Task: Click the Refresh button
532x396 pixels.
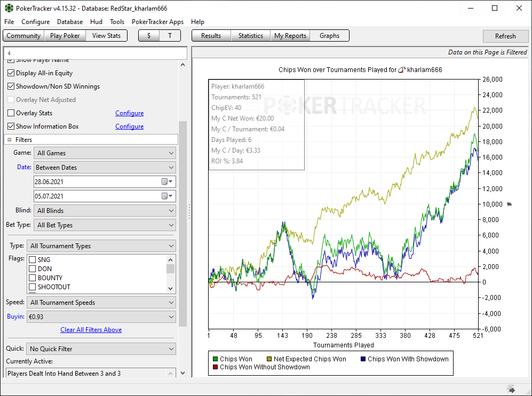Action: 505,36
